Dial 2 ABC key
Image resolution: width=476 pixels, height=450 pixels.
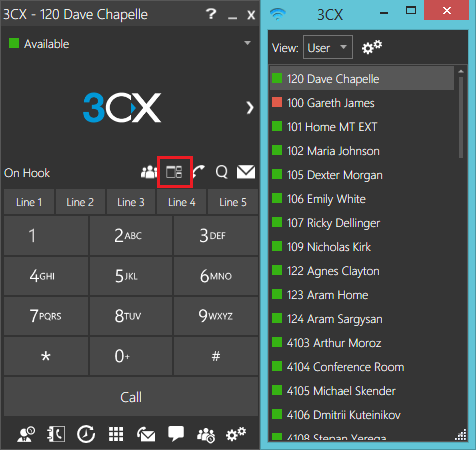coord(131,236)
